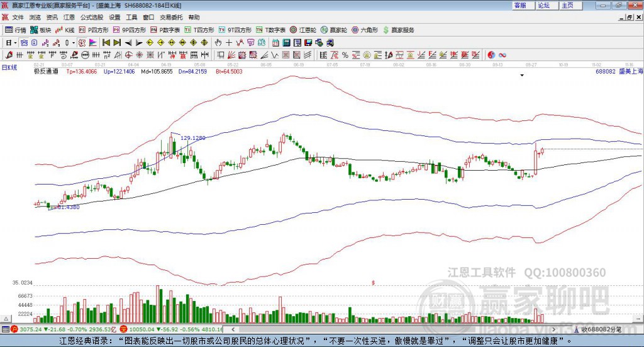Screen dimensions: 644x347
Task: Select the K线 chart toolbar button
Action: [65, 30]
